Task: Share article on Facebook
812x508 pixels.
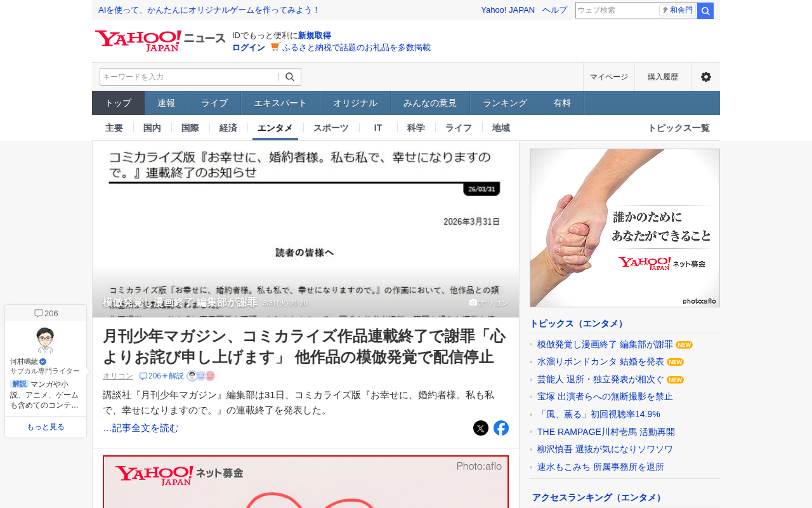Action: tap(501, 428)
